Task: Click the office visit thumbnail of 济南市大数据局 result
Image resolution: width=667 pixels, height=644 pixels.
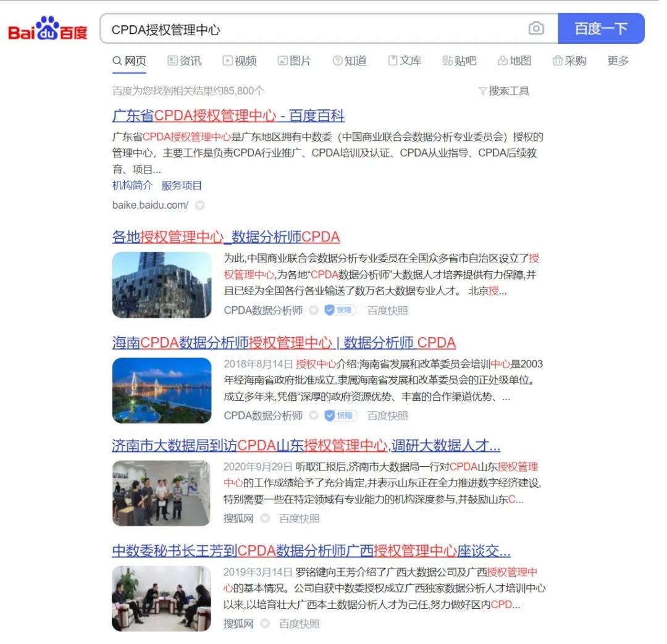Action: (x=161, y=493)
